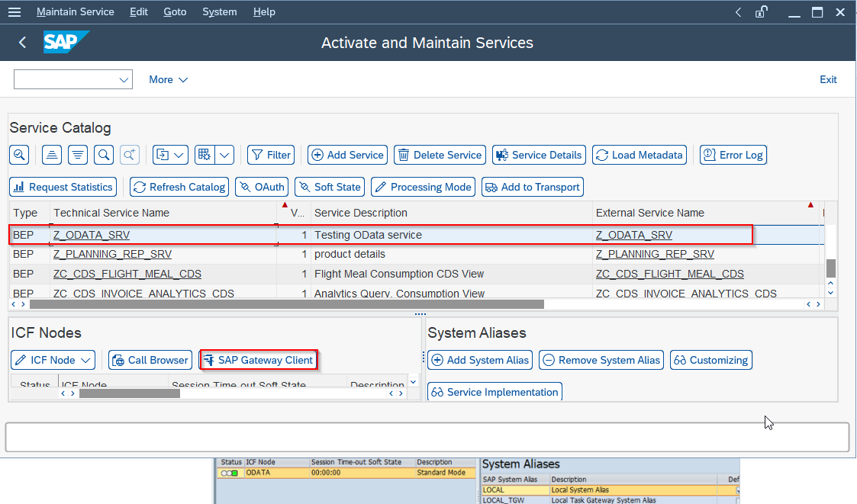
Task: Click Add to Transport button
Action: click(533, 188)
